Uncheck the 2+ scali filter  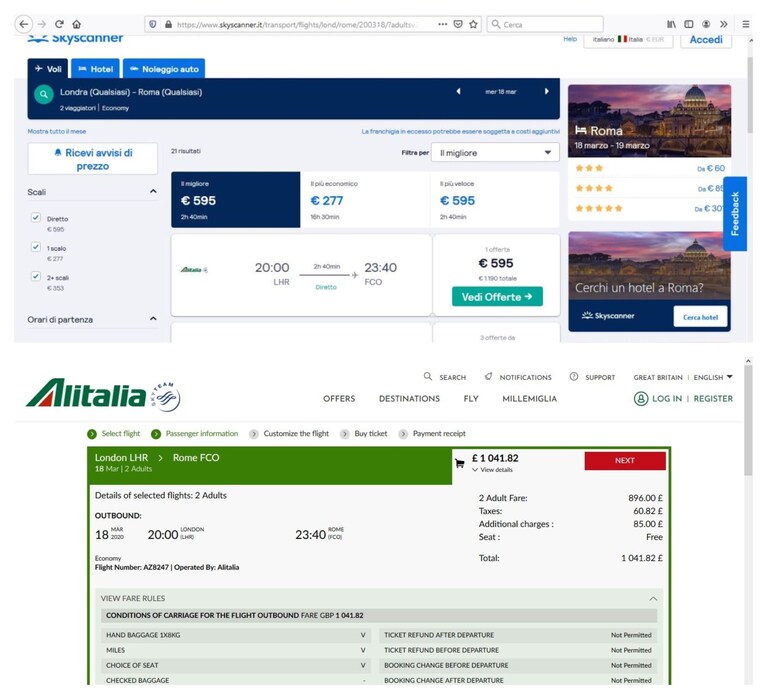(35, 276)
